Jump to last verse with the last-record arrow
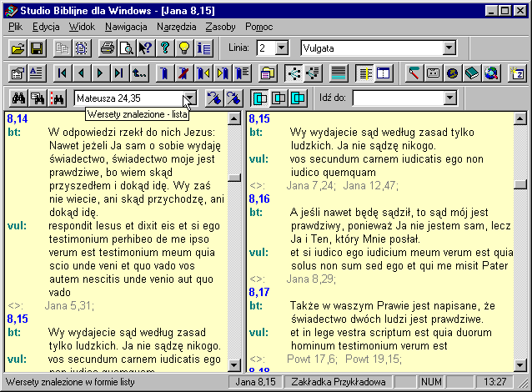 pyautogui.click(x=118, y=73)
